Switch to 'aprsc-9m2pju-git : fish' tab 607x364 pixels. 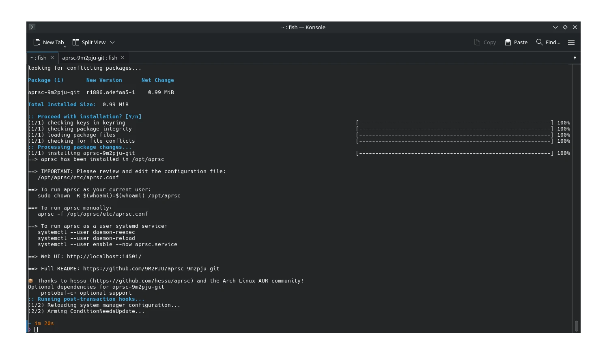[90, 58]
